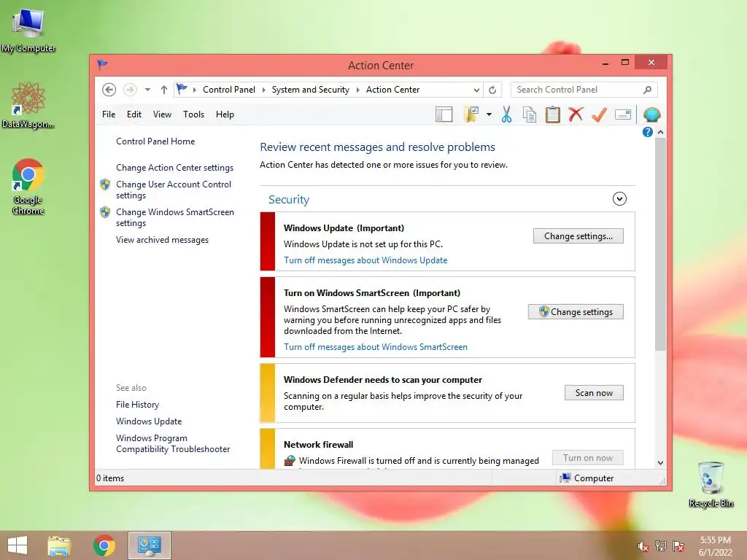Select Google Chrome desktop shortcut

(28, 186)
